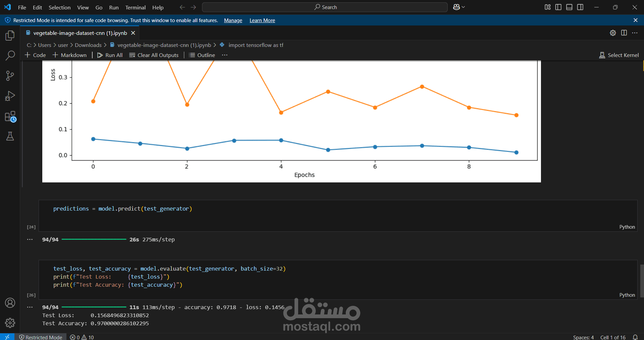This screenshot has height=340, width=644.
Task: Close the vegetable-image-dataset-cnn tab
Action: pyautogui.click(x=133, y=33)
